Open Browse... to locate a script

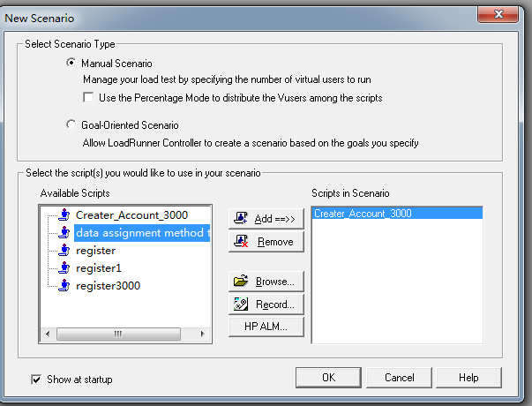tap(266, 282)
